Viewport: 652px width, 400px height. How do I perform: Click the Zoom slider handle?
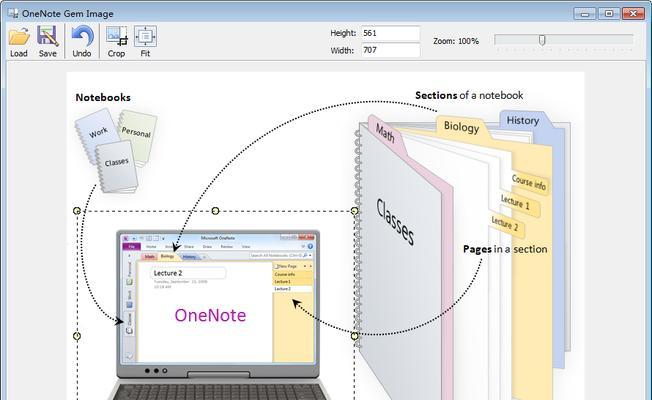point(542,40)
